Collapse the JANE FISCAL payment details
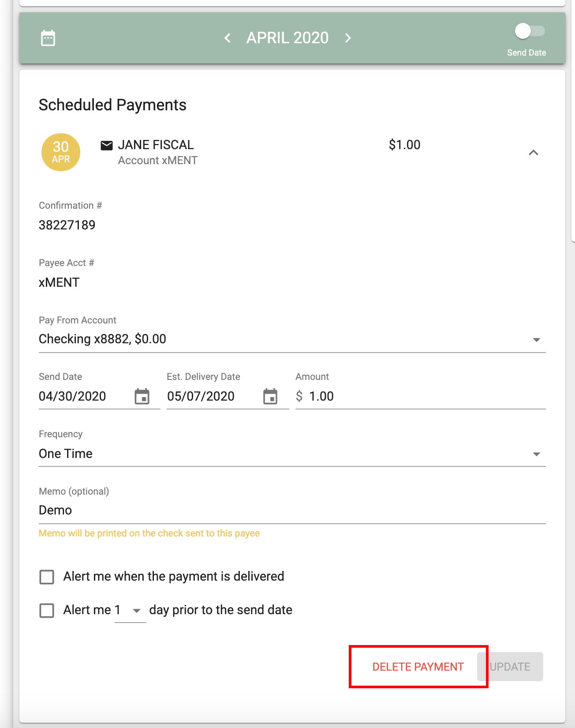The height and width of the screenshot is (728, 575). 534,153
